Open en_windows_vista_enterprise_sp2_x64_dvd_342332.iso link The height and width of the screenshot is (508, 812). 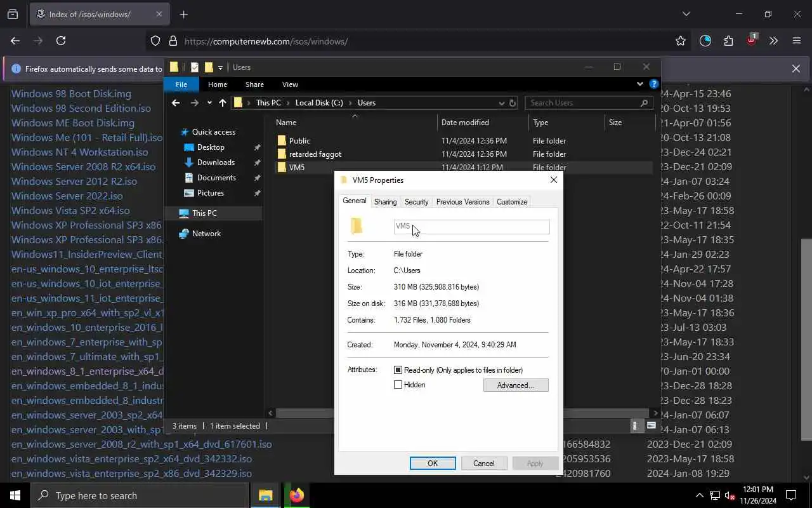pyautogui.click(x=131, y=459)
